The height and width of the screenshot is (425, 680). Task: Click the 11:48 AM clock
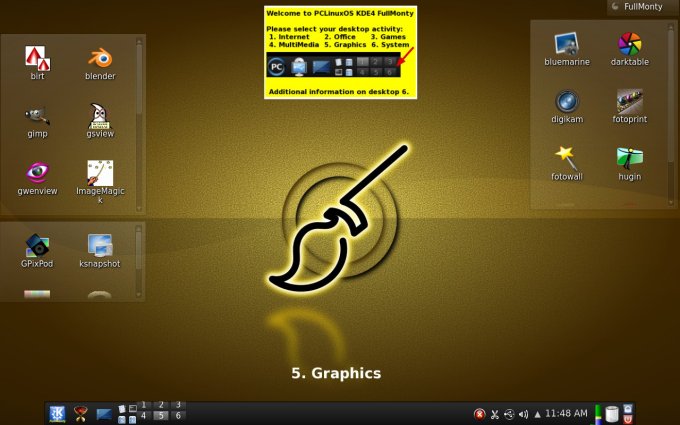tap(566, 414)
